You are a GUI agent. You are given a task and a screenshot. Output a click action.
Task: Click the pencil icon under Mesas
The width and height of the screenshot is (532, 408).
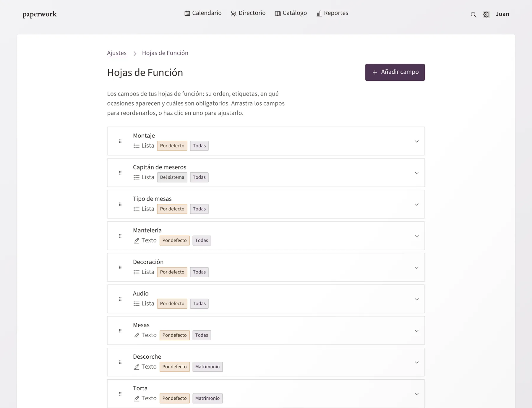click(136, 335)
